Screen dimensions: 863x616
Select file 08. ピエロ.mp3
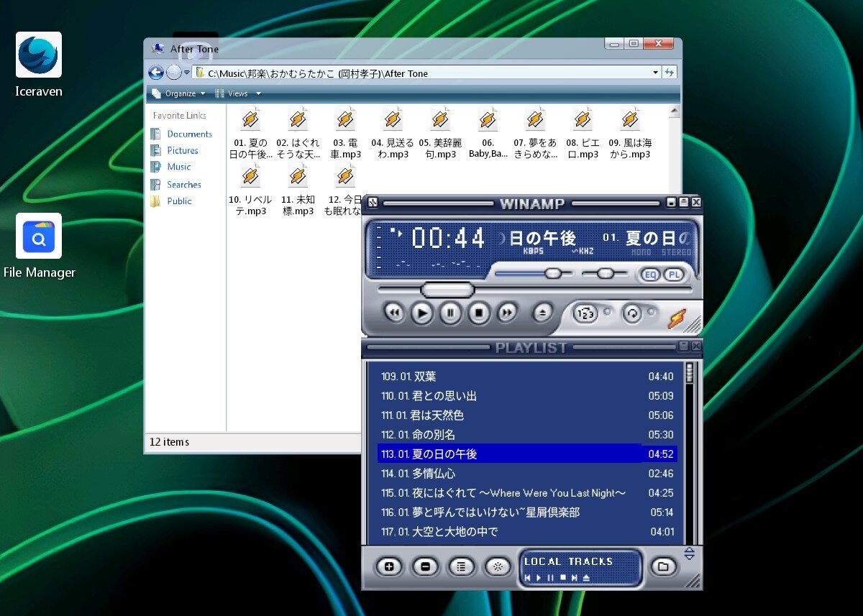[x=583, y=133]
